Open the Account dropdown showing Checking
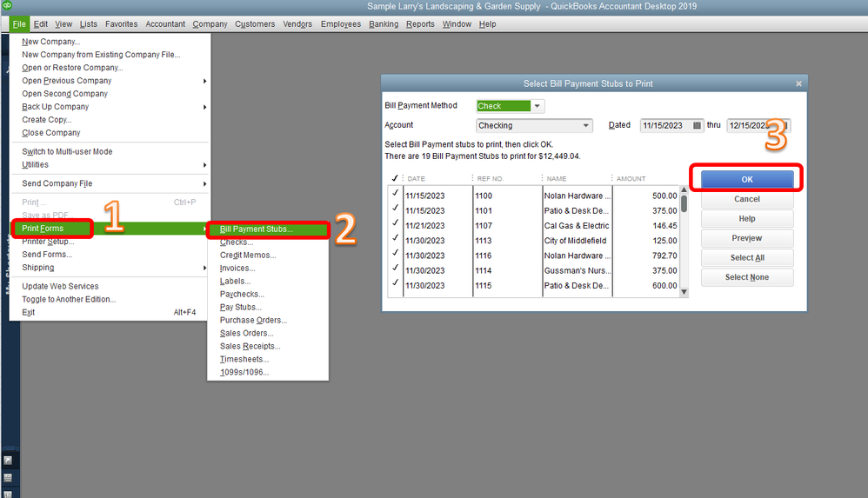 [x=585, y=126]
